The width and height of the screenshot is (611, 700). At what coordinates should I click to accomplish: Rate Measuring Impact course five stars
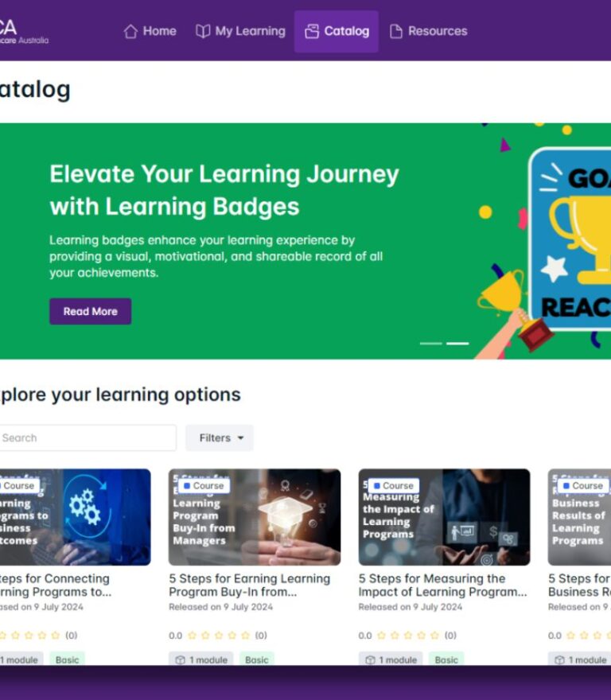click(434, 636)
